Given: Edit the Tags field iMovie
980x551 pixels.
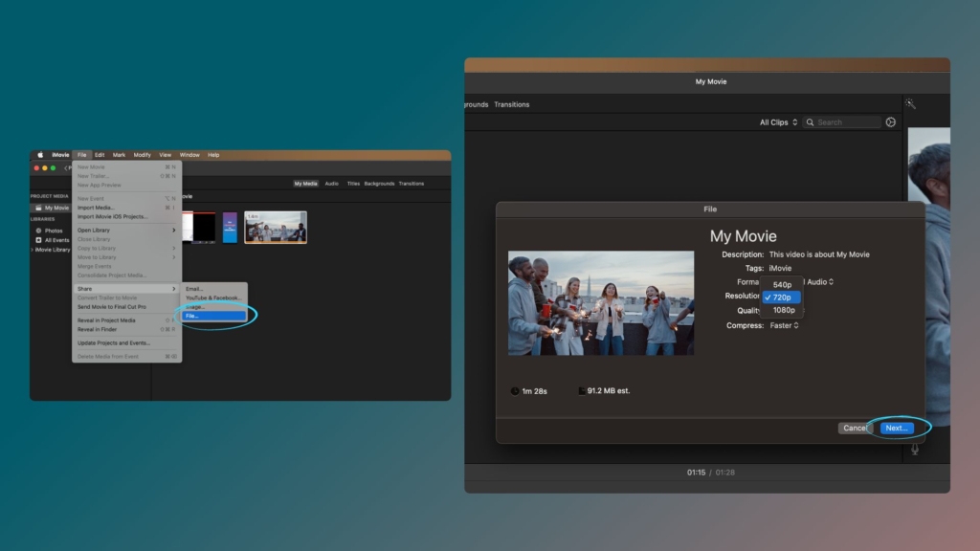Looking at the screenshot, I should point(780,268).
